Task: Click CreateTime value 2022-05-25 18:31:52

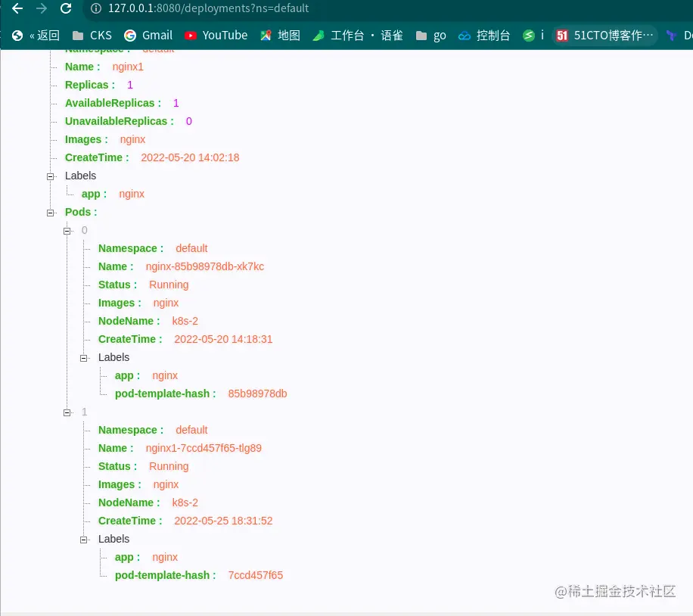Action: [x=223, y=521]
